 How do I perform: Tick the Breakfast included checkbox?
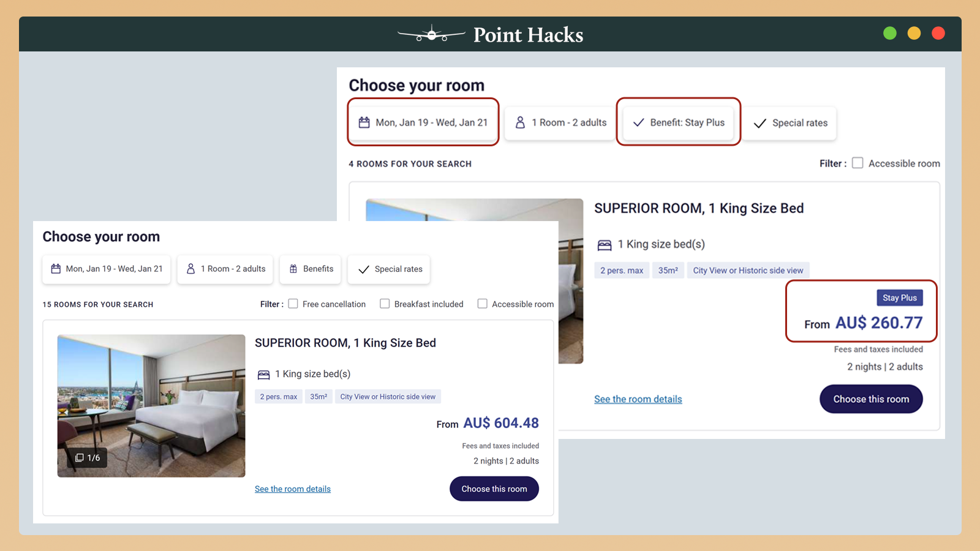385,304
